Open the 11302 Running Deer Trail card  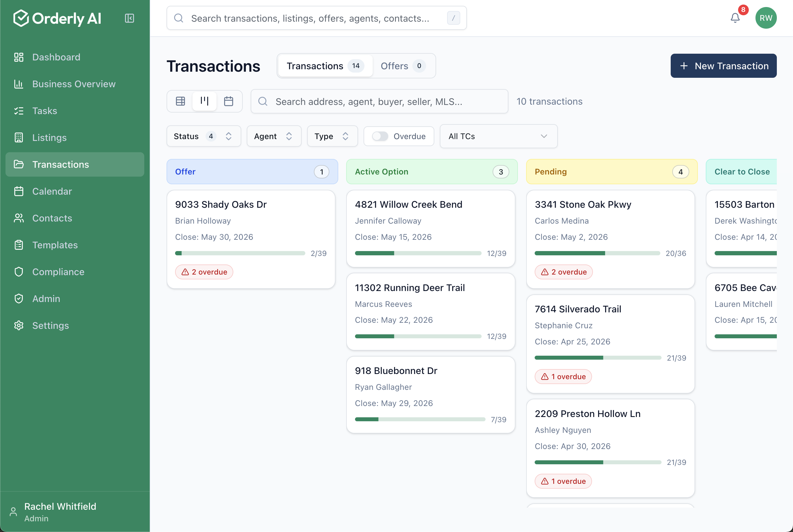point(430,311)
